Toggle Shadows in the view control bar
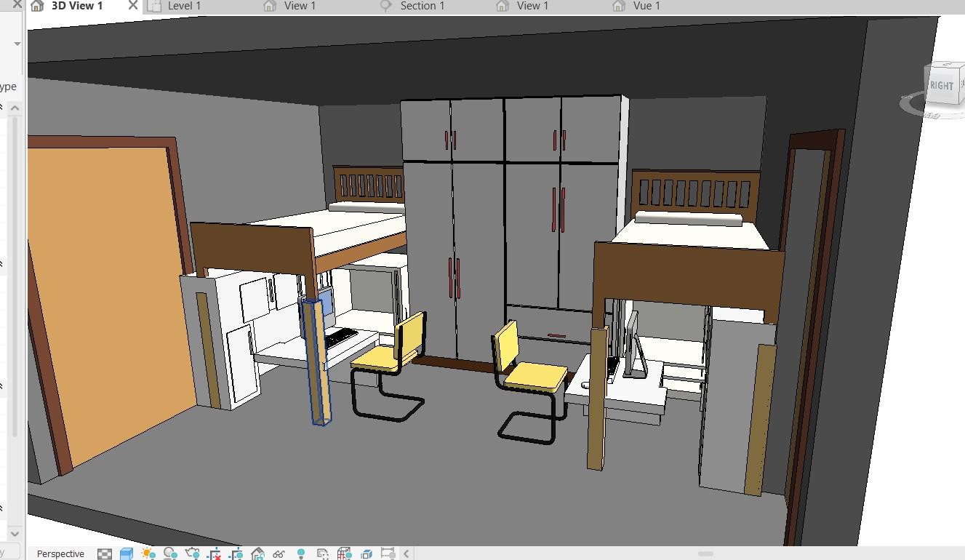965x560 pixels. [170, 554]
